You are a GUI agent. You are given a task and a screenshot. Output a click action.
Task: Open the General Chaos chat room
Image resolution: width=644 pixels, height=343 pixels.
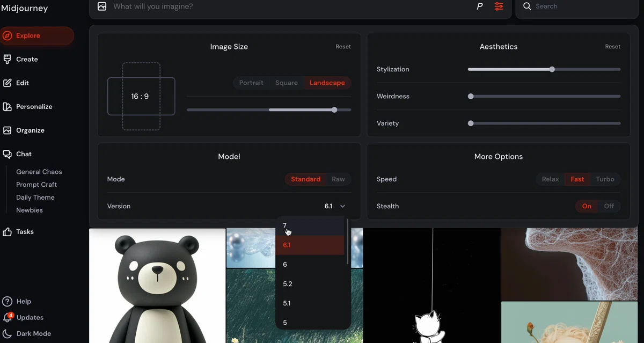[x=39, y=172]
